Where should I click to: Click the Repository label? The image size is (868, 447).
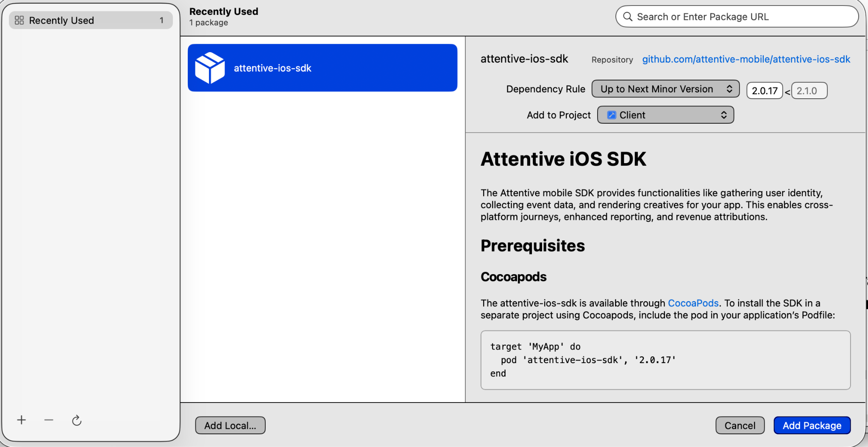coord(612,60)
